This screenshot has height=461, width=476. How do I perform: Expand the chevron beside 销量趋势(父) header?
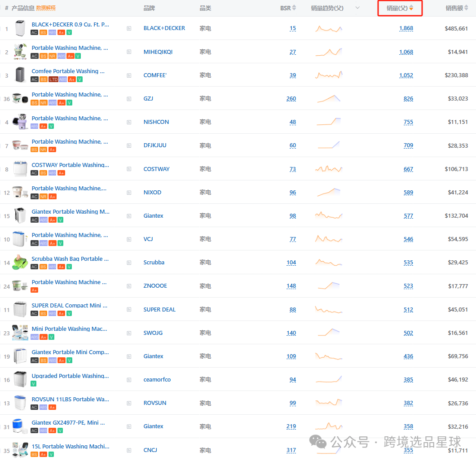click(357, 8)
